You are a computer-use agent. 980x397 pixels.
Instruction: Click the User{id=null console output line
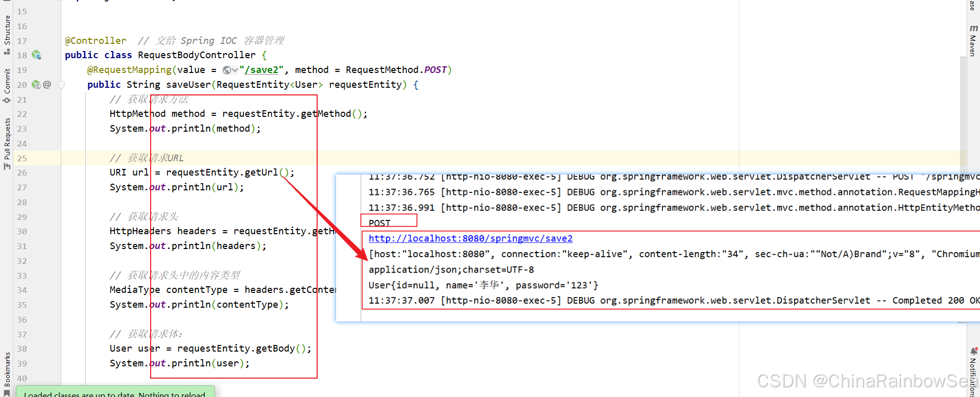tap(483, 285)
